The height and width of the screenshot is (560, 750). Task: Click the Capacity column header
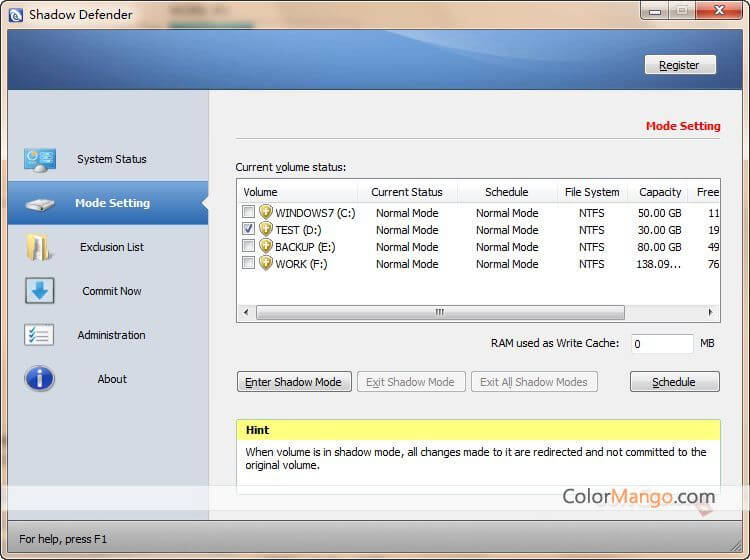click(660, 192)
